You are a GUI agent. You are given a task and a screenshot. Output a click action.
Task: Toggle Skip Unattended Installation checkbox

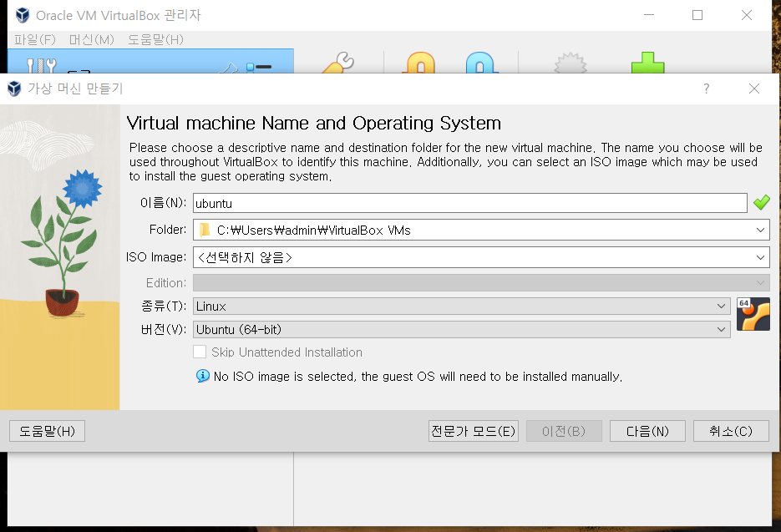pyautogui.click(x=200, y=352)
